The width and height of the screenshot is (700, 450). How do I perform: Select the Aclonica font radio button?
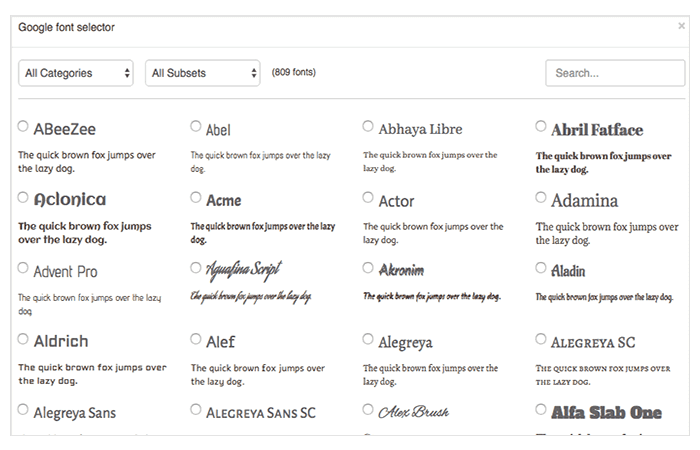click(23, 198)
